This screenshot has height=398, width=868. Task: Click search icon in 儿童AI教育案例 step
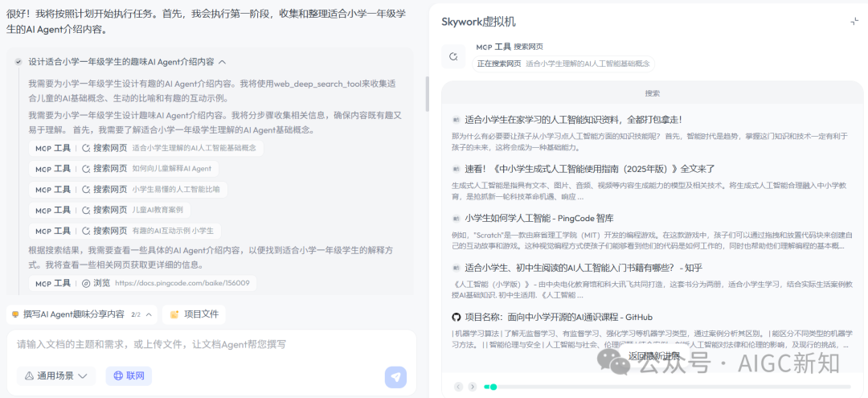click(86, 210)
